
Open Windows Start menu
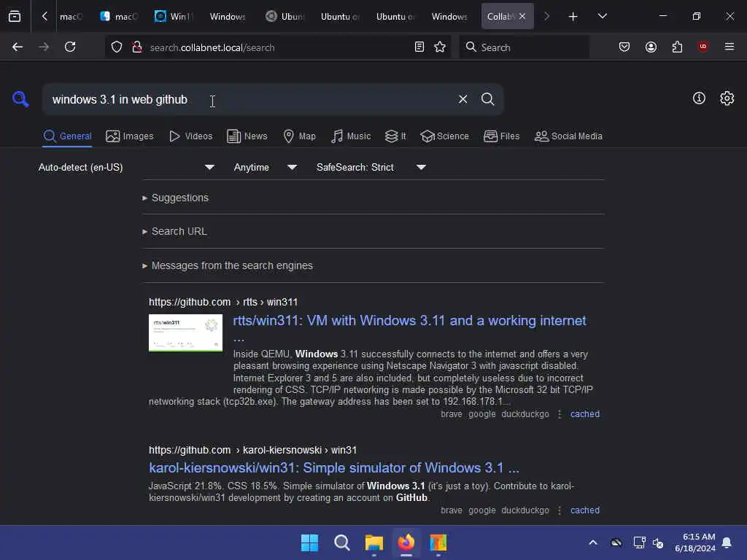pos(309,542)
